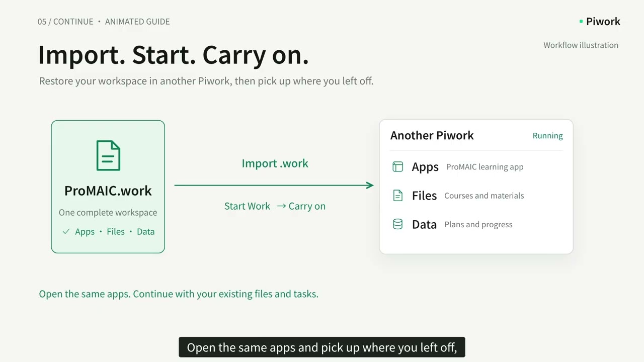Viewport: 644px width, 362px height.
Task: Click the dark subtitle caption at the bottom
Action: coord(322,347)
